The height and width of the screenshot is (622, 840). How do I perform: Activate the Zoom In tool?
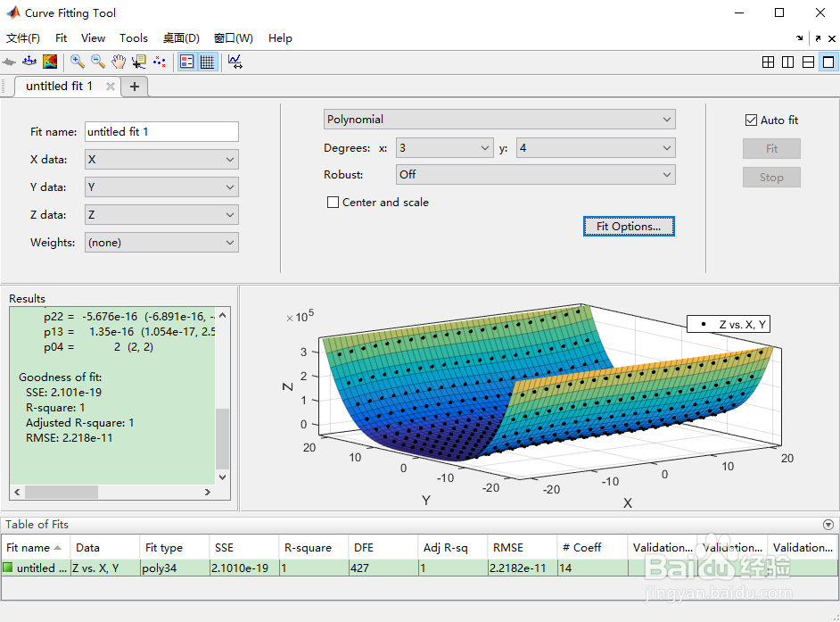coord(78,62)
